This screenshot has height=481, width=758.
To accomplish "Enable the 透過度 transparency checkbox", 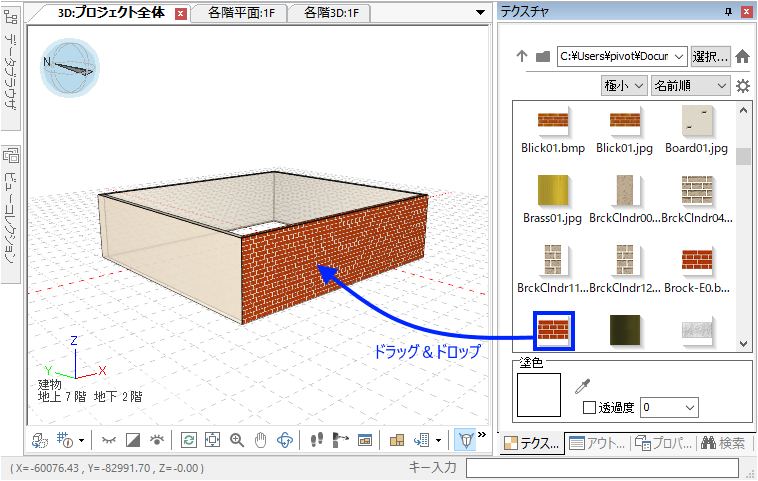I will 588,407.
